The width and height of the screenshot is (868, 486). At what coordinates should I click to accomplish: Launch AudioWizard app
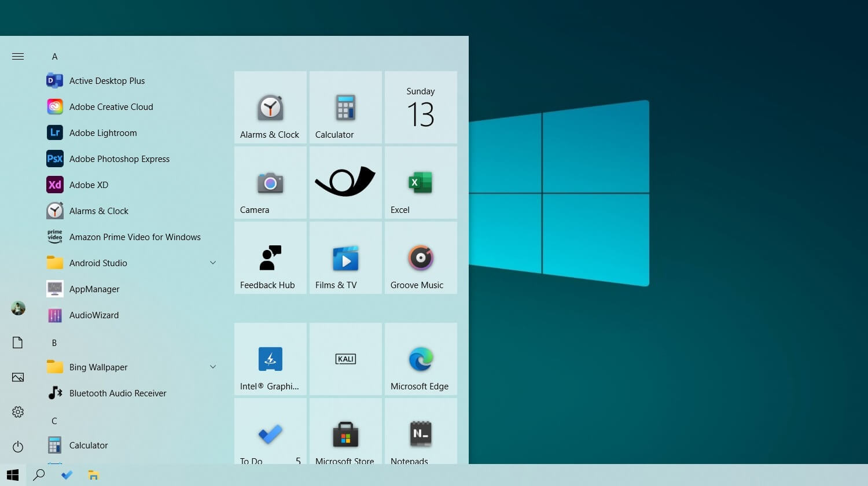[x=132, y=315]
